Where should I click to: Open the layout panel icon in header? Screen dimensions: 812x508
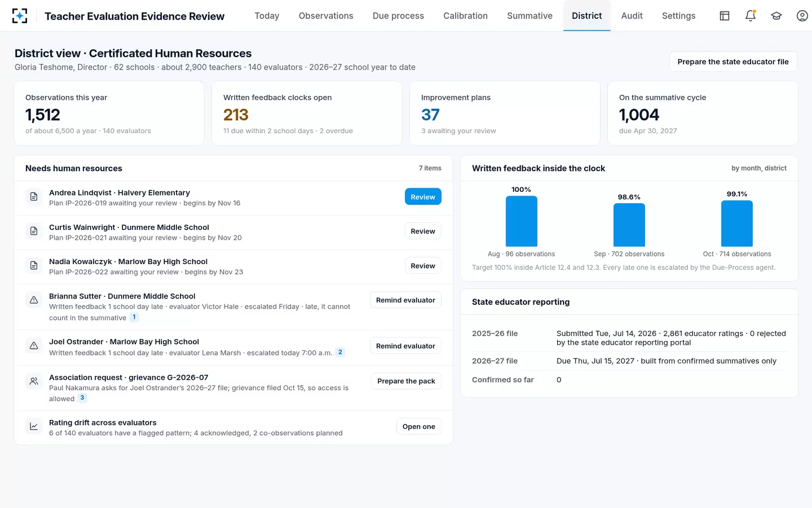[x=725, y=16]
